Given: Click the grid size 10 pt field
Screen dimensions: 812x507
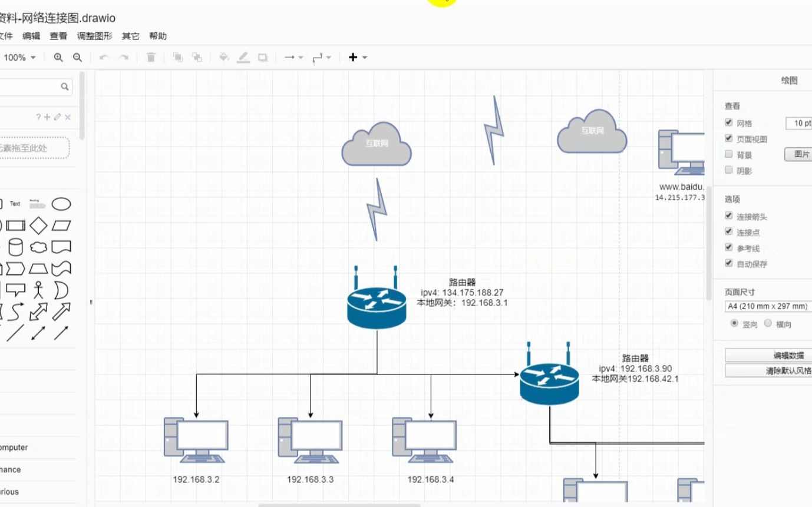Looking at the screenshot, I should click(799, 123).
